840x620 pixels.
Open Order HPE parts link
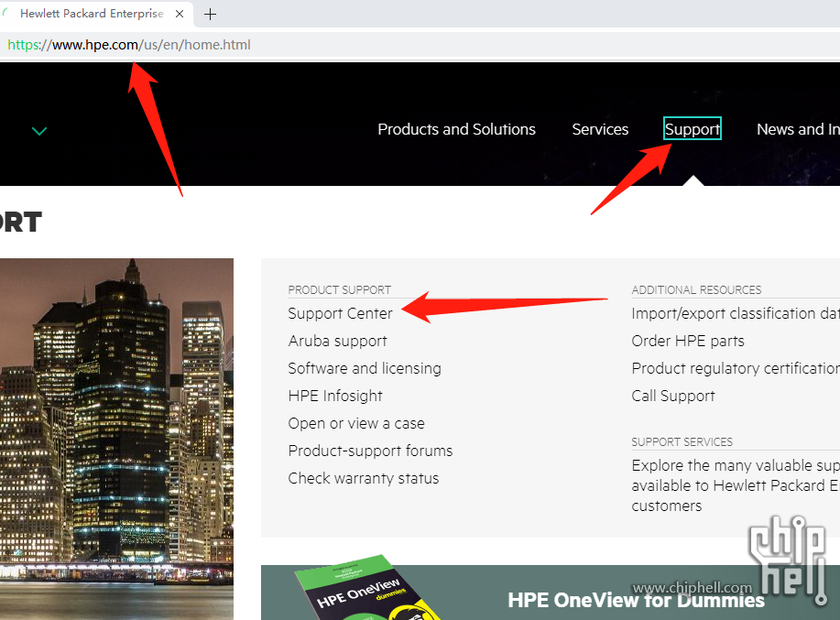(688, 341)
